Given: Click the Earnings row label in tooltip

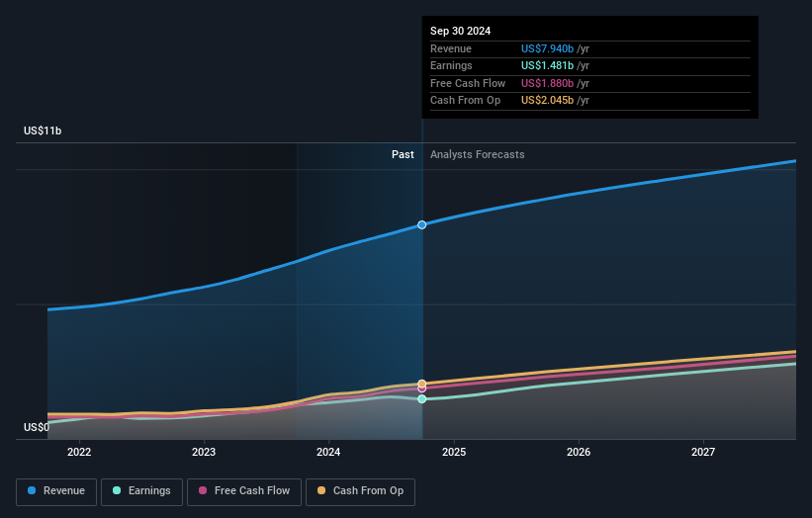Looking at the screenshot, I should [451, 65].
